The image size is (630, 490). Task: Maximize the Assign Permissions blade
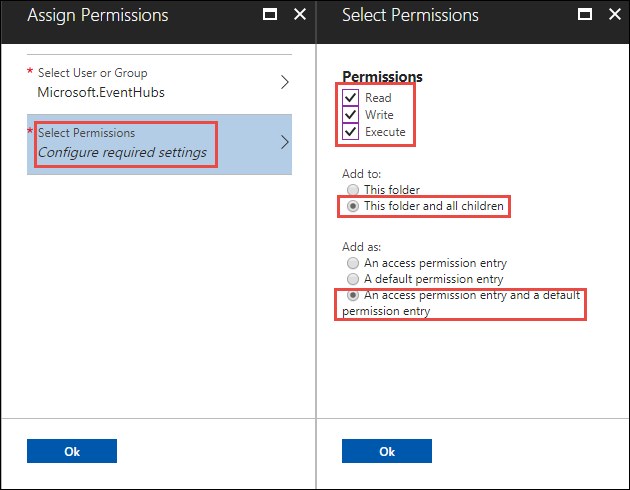click(x=269, y=15)
